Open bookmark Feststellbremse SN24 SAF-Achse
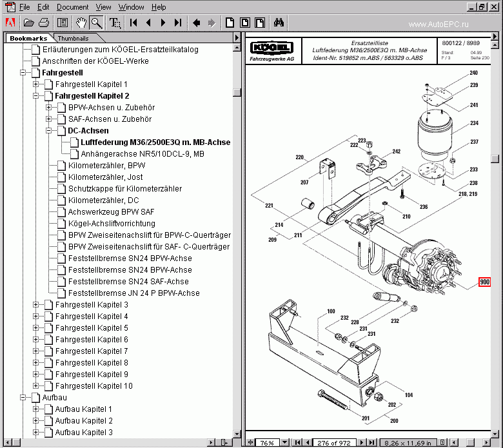Screen dimensions: 503x448 click(128, 282)
